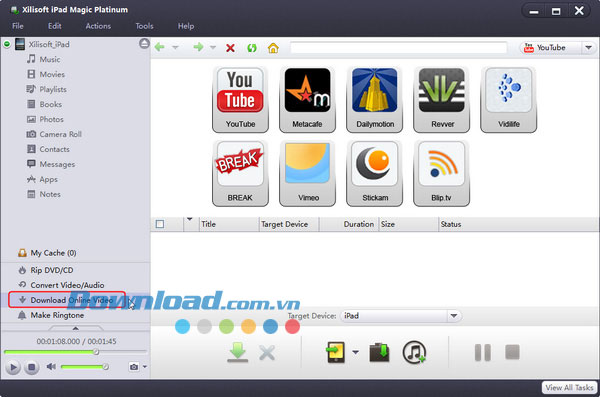Viewport: 600px width, 397px height.
Task: Select Notes in the device tree
Action: pos(44,194)
